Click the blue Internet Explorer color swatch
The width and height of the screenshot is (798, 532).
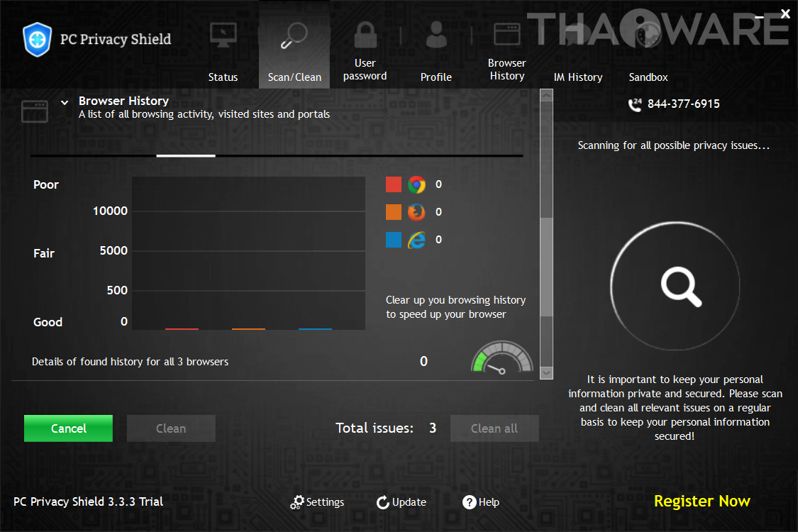[x=394, y=239]
